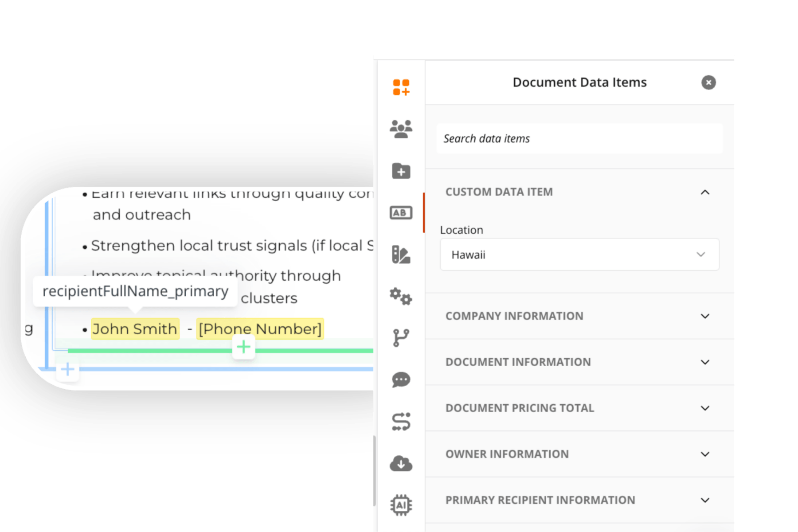798x532 pixels.
Task: Expand the Company Information section
Action: tap(579, 316)
